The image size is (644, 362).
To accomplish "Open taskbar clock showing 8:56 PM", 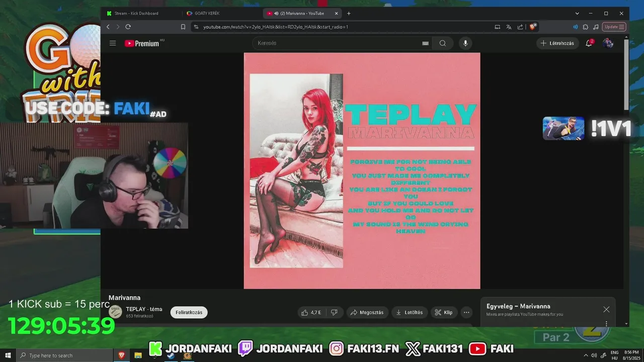I will pyautogui.click(x=631, y=355).
